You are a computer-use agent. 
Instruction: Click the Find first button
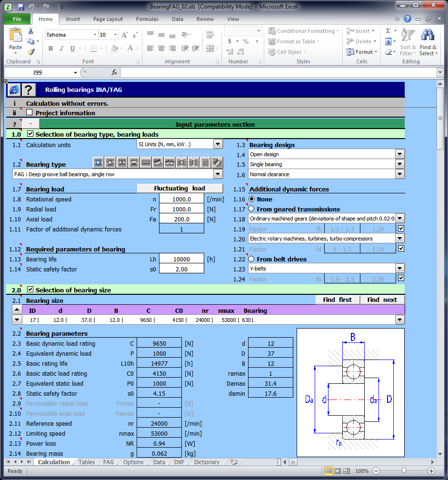(x=338, y=300)
